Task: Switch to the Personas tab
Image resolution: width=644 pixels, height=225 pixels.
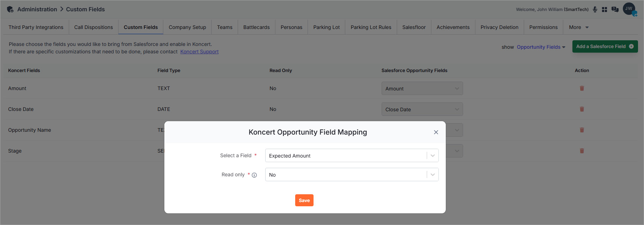Action: [291, 27]
